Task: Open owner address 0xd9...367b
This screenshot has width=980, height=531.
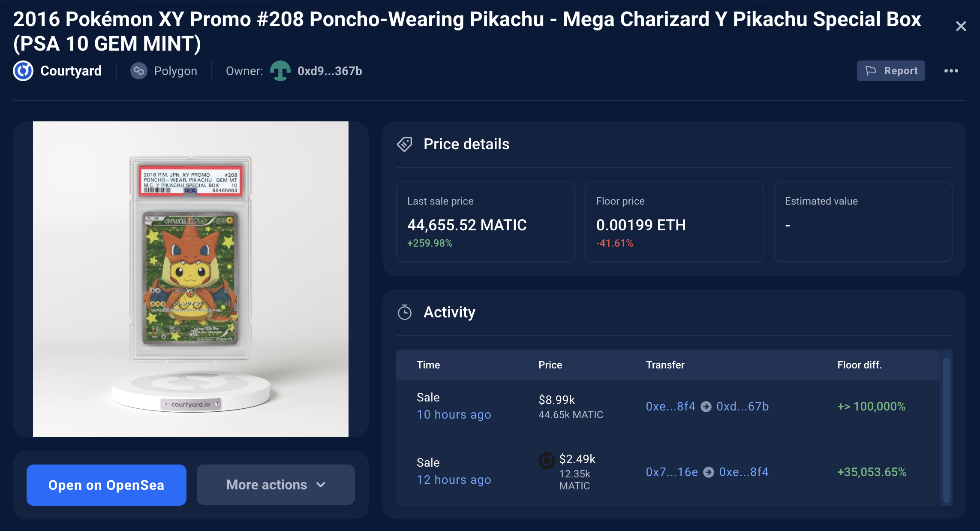Action: click(x=329, y=71)
